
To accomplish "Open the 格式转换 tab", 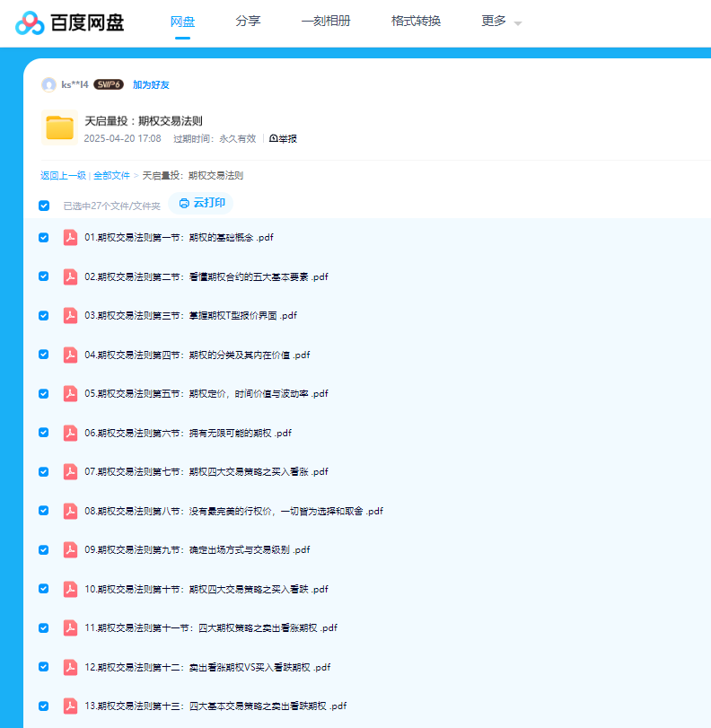I will [416, 21].
